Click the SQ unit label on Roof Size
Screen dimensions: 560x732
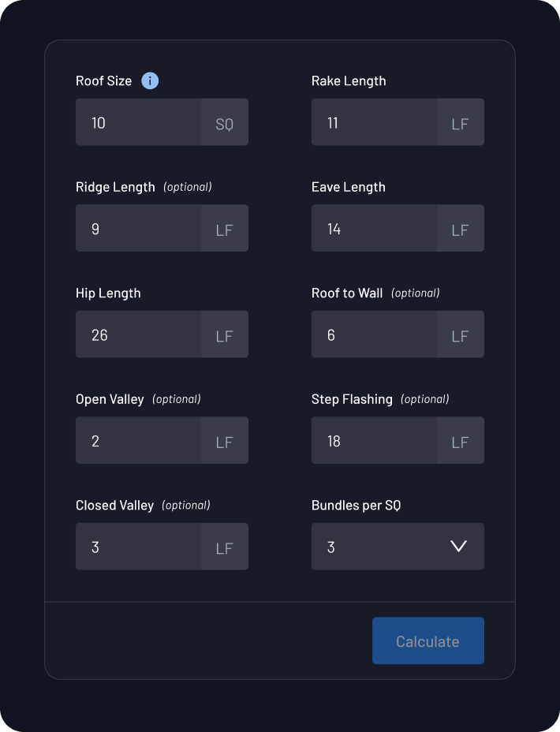coord(223,122)
